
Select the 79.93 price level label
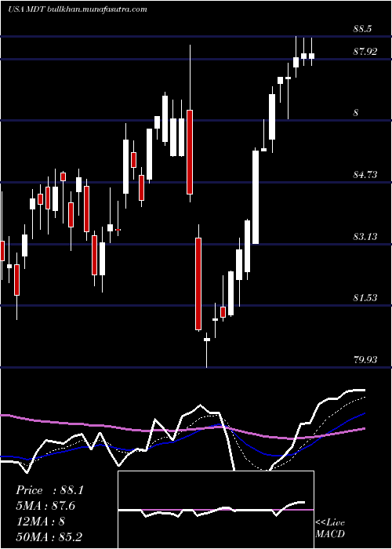pyautogui.click(x=365, y=359)
